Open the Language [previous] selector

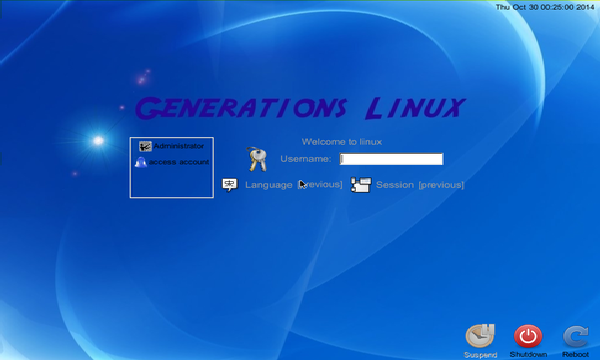click(x=293, y=185)
